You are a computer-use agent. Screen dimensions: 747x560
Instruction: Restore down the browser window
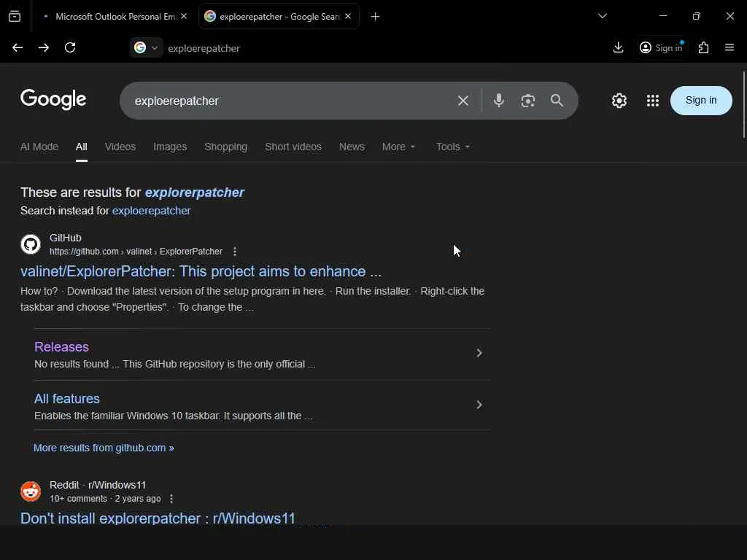(697, 16)
